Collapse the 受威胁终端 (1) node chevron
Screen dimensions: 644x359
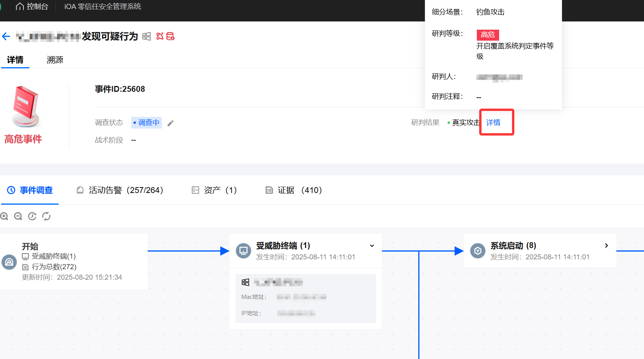coord(372,246)
